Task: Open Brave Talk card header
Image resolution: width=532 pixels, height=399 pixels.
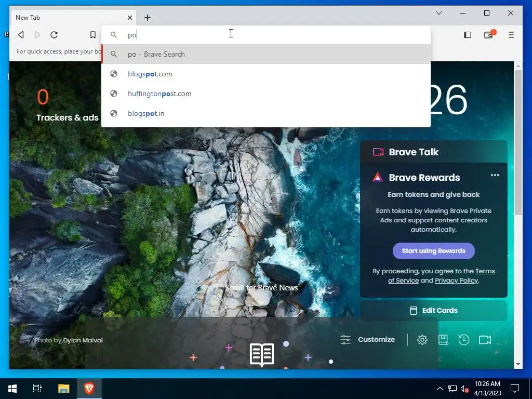Action: [434, 152]
